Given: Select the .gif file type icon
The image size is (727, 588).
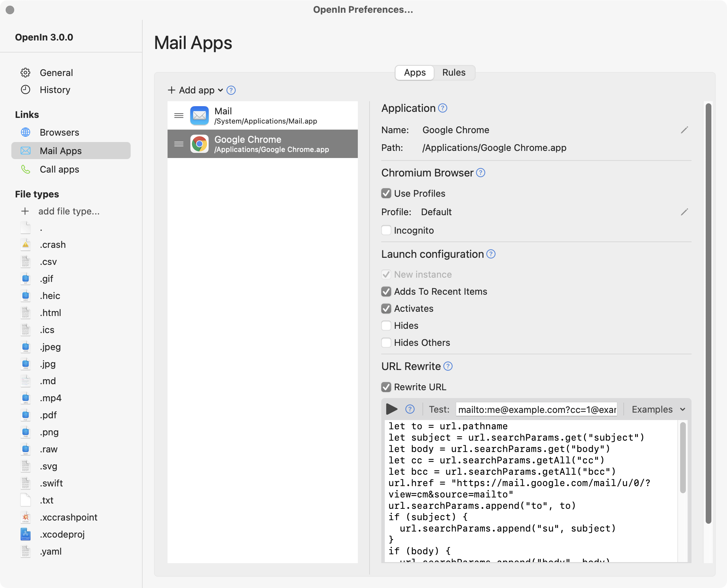Looking at the screenshot, I should tap(25, 279).
